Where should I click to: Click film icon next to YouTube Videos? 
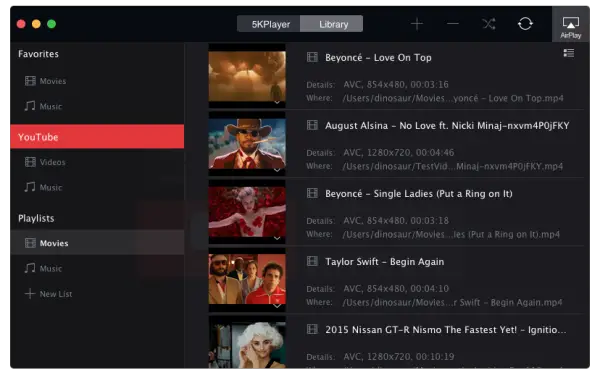pyautogui.click(x=30, y=162)
